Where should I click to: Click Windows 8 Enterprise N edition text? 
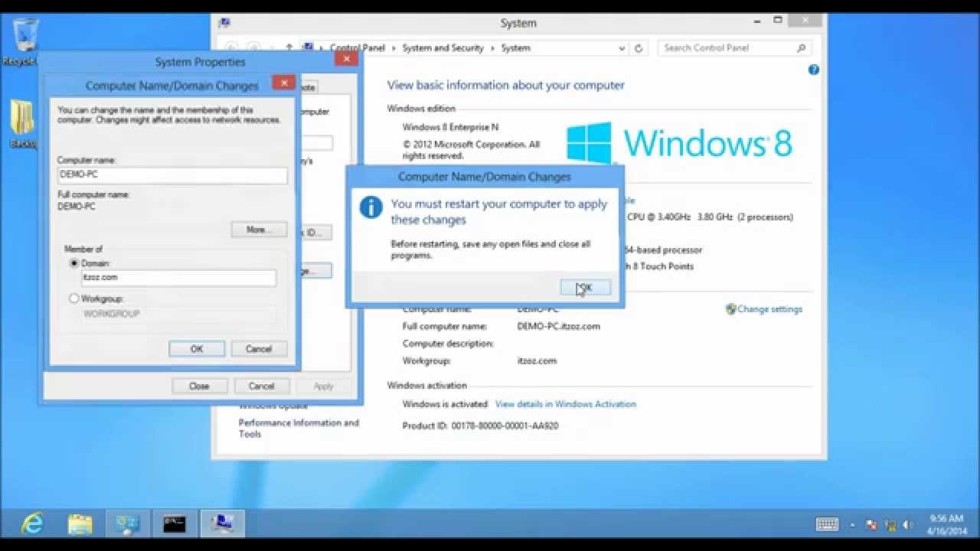[450, 127]
